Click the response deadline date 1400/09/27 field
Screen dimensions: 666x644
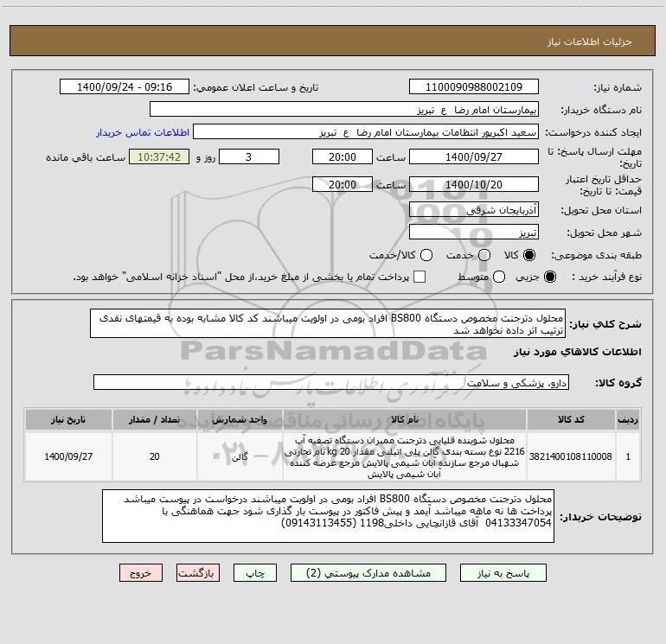[x=474, y=156]
